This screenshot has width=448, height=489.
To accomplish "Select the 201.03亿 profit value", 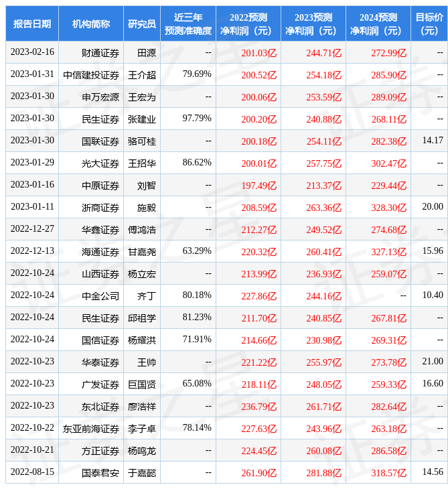I will 258,53.
